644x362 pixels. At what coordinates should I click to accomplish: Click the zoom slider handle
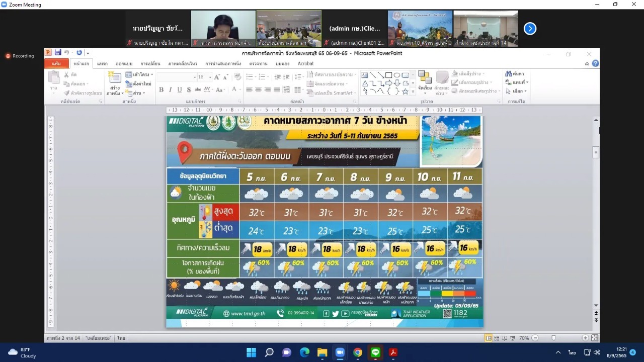tap(553, 338)
